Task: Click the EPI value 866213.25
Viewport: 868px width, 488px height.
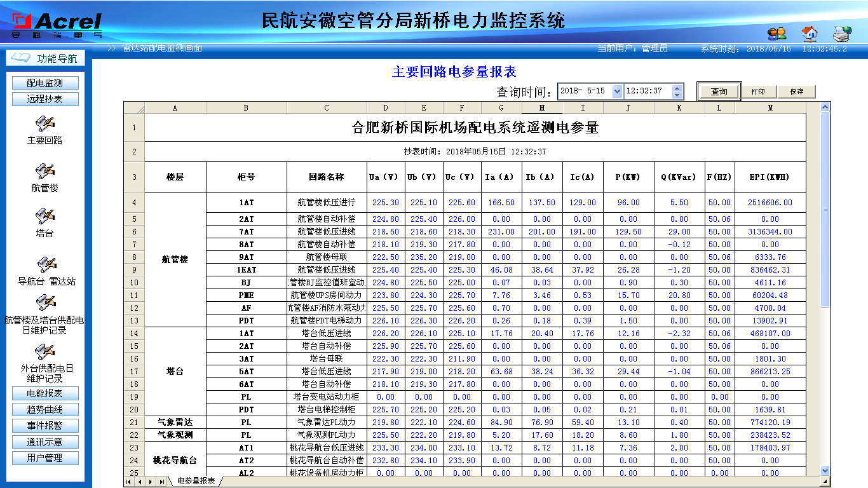Action: tap(770, 371)
